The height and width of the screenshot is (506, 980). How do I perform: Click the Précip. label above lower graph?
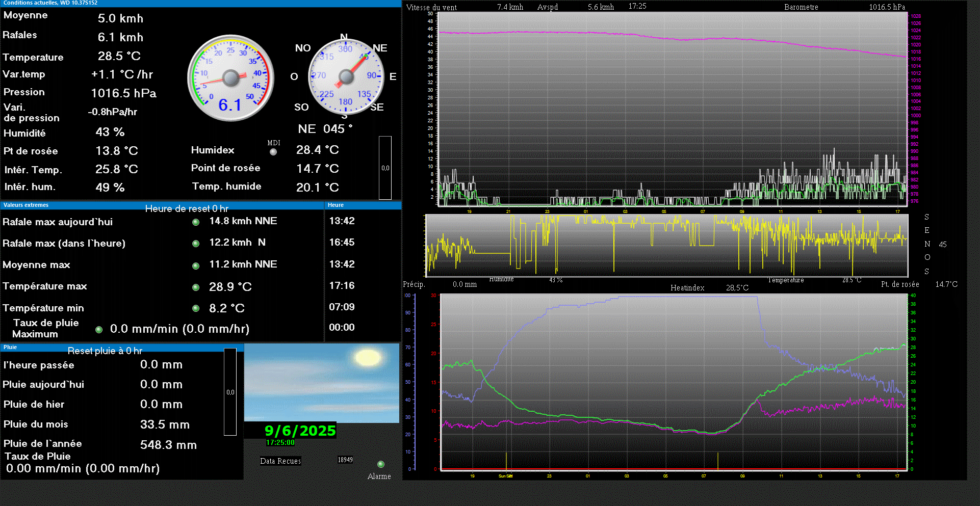414,284
